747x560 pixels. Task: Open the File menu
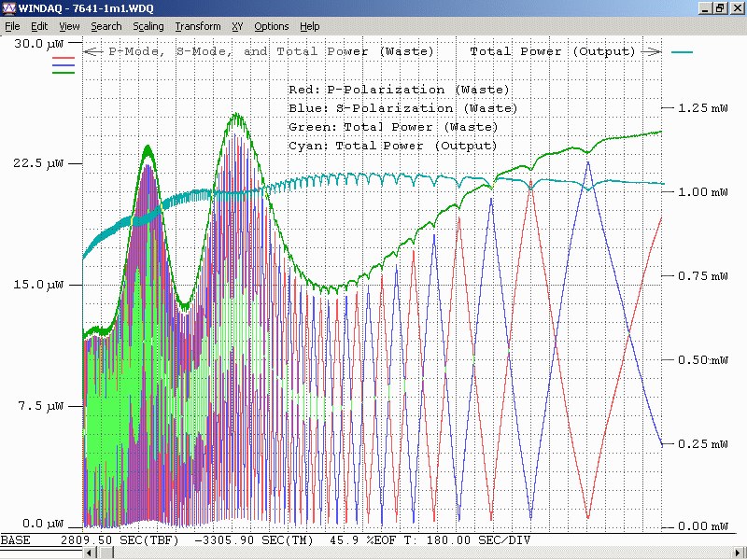coord(12,26)
